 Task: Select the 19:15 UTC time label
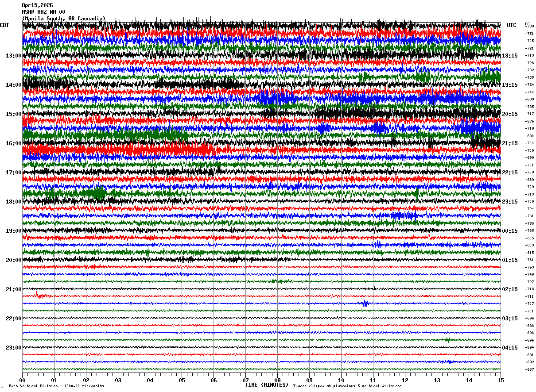pos(509,85)
